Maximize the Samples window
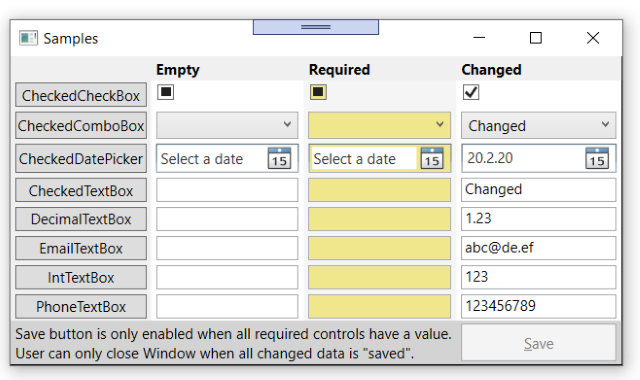 pyautogui.click(x=536, y=38)
